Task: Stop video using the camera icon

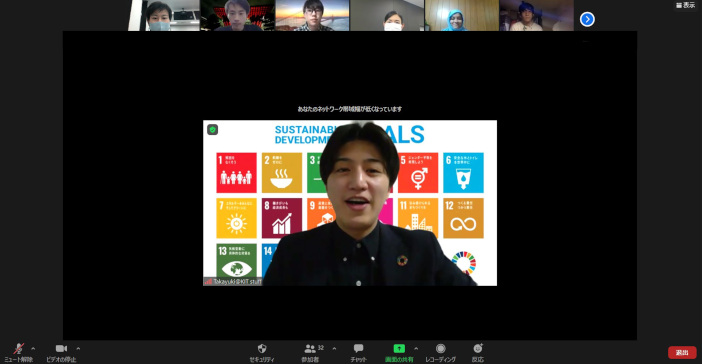Action: coord(61,352)
